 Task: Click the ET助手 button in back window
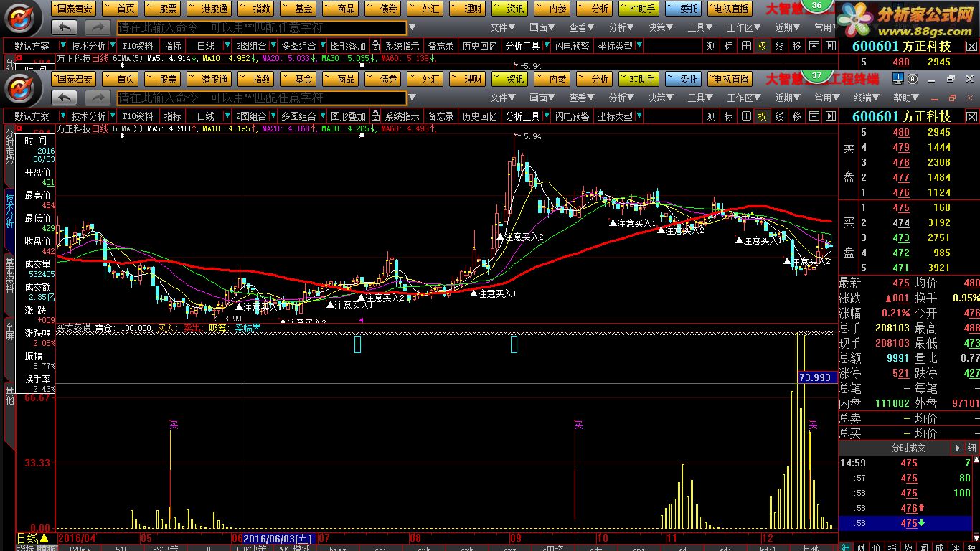point(638,9)
